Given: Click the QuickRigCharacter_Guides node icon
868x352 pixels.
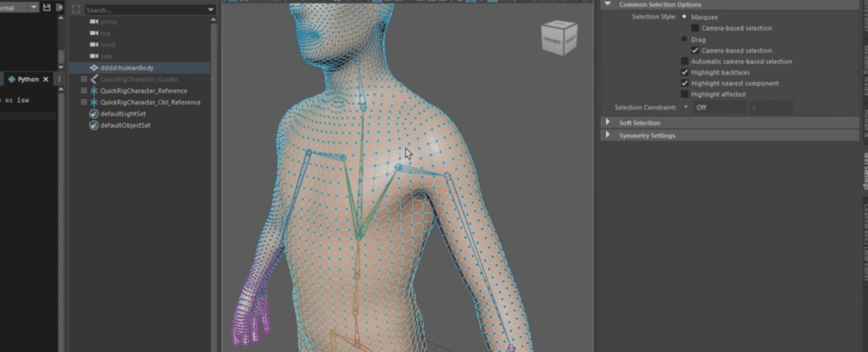Looking at the screenshot, I should 93,79.
